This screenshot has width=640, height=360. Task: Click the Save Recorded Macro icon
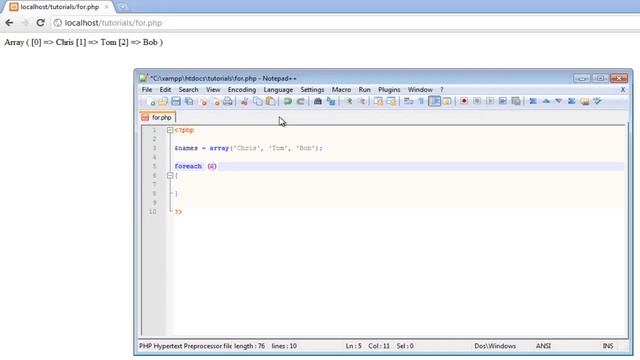[516, 101]
